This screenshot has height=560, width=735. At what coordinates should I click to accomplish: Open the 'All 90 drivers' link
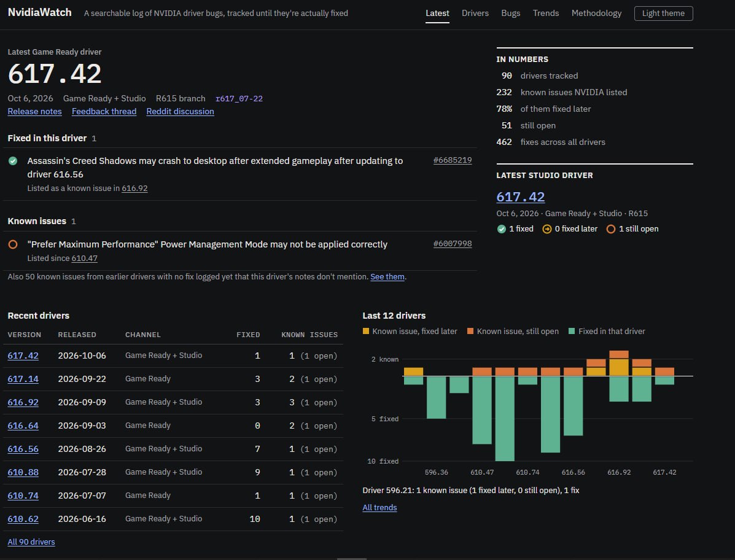pyautogui.click(x=31, y=542)
